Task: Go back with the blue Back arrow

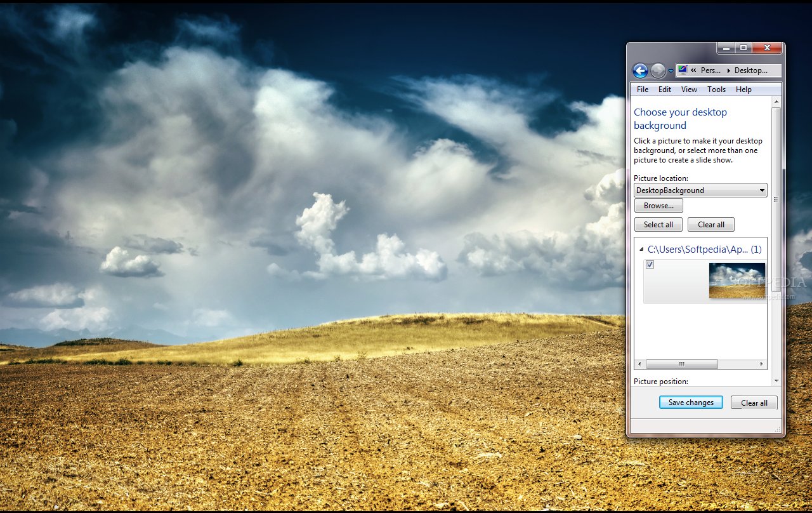Action: coord(640,70)
